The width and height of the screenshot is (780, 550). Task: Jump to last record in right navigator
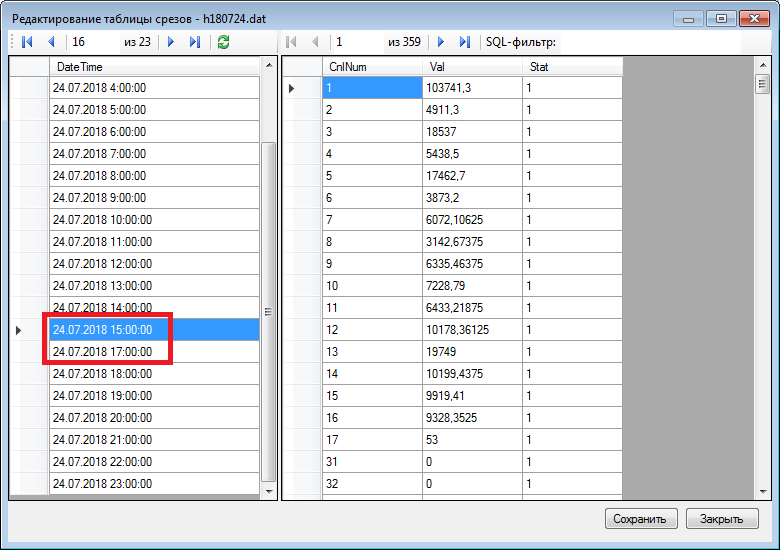pyautogui.click(x=465, y=42)
